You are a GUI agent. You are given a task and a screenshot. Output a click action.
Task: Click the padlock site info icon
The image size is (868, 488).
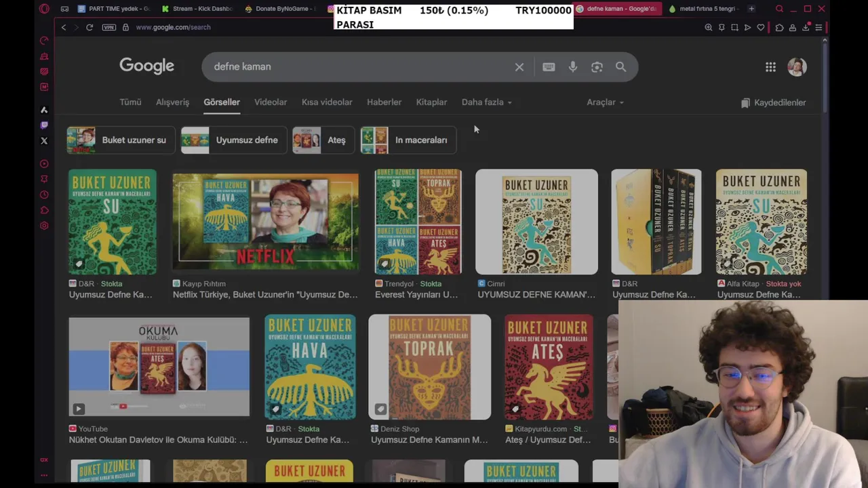pos(125,27)
